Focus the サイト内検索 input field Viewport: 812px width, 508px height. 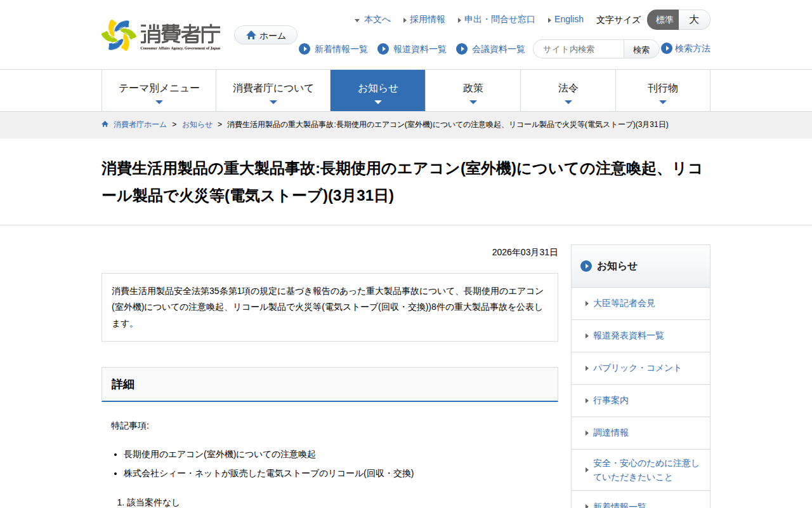click(579, 49)
